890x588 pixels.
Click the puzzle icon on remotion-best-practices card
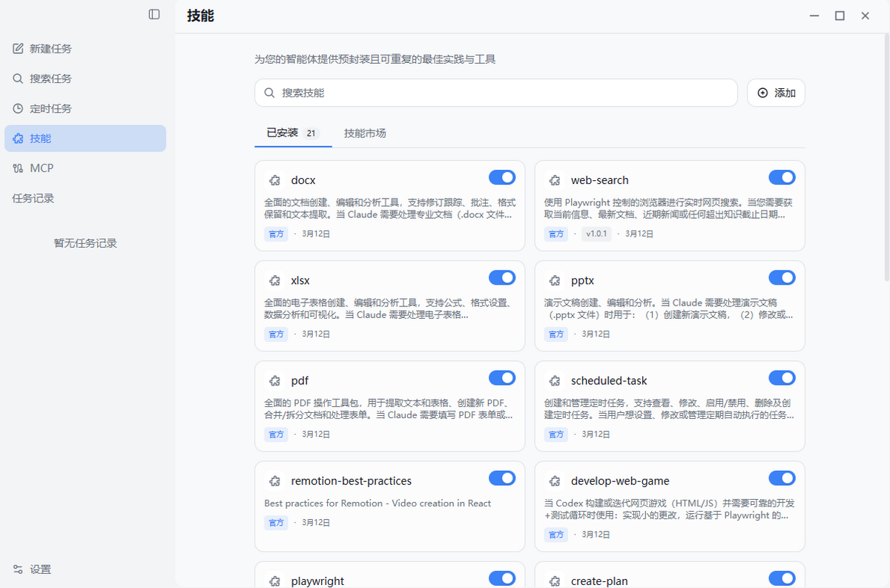275,481
